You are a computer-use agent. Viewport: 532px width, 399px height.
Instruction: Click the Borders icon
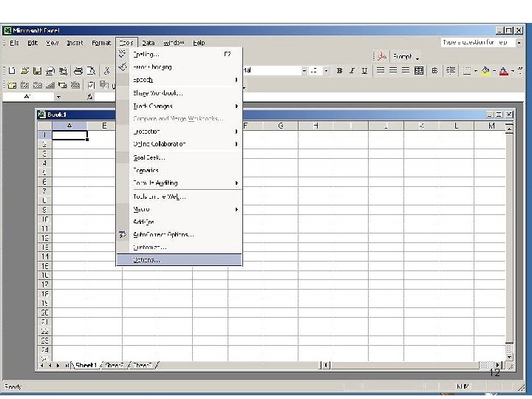click(467, 71)
